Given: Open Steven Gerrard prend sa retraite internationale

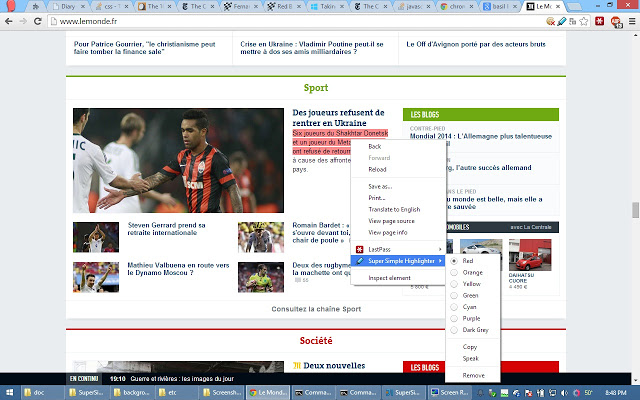Looking at the screenshot, I should click(x=167, y=229).
